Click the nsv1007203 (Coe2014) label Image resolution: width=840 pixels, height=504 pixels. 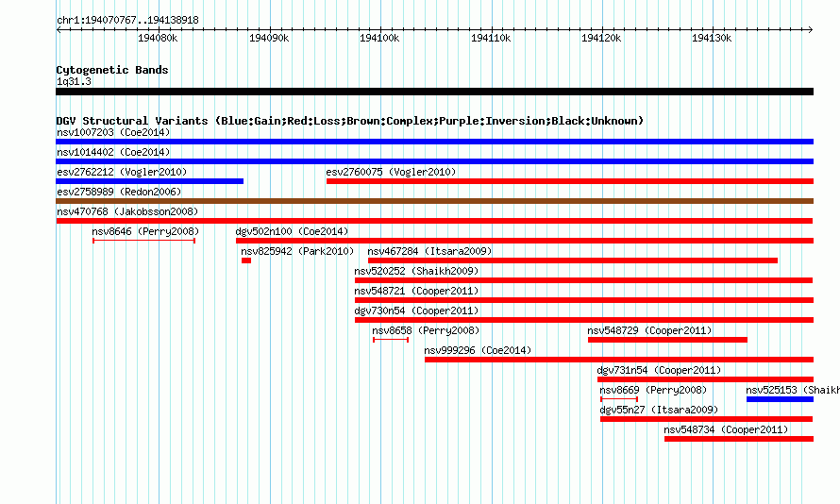point(113,132)
